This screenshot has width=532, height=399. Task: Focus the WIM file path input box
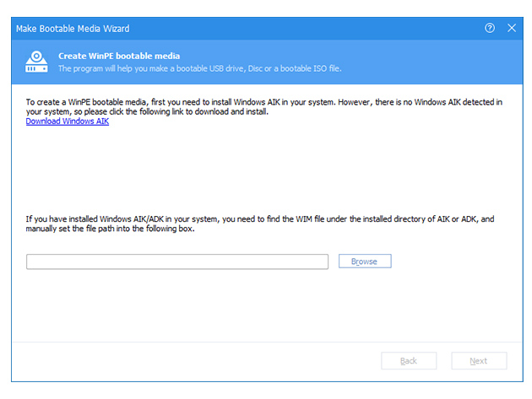pyautogui.click(x=177, y=262)
